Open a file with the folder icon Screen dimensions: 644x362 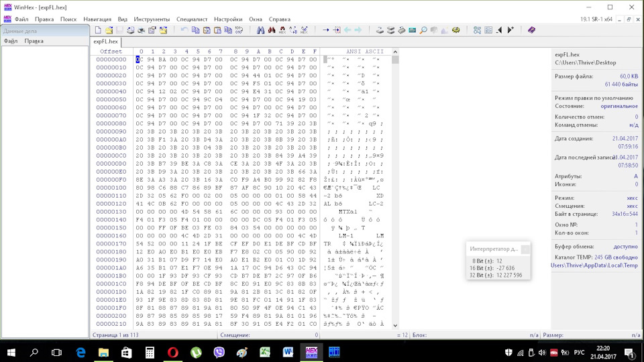coord(109,30)
